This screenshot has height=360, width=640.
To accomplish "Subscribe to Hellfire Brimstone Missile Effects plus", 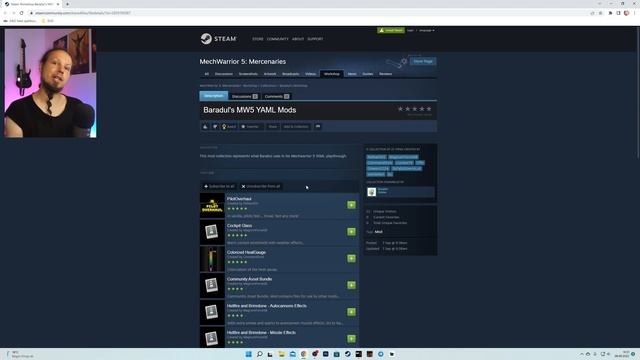I will [x=351, y=338].
